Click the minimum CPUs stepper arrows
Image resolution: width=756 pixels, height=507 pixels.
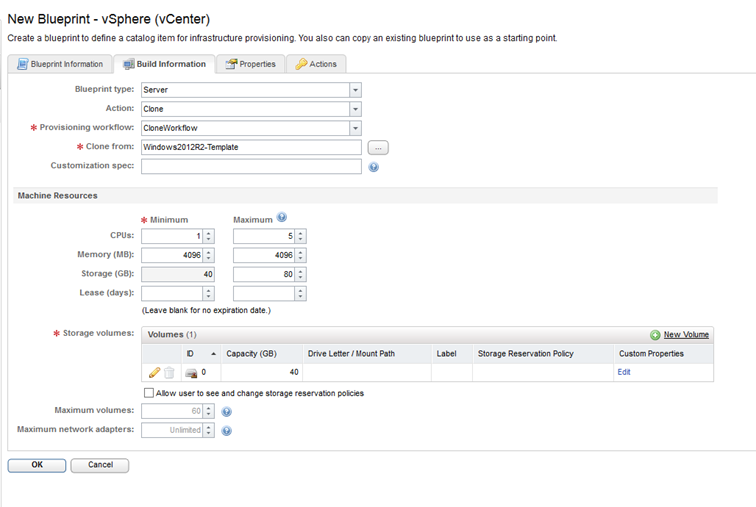pyautogui.click(x=208, y=236)
